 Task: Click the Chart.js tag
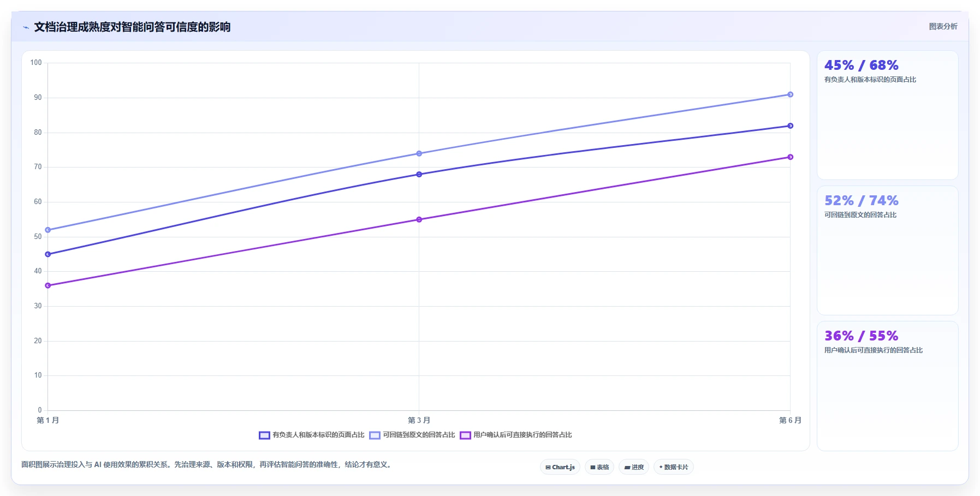tap(560, 467)
